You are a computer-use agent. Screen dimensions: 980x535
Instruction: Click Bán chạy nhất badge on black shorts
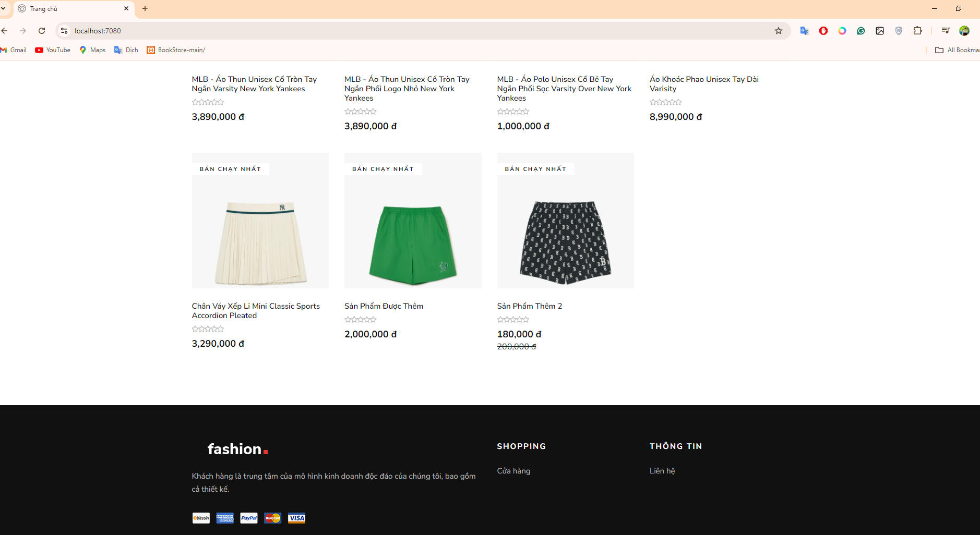(535, 169)
